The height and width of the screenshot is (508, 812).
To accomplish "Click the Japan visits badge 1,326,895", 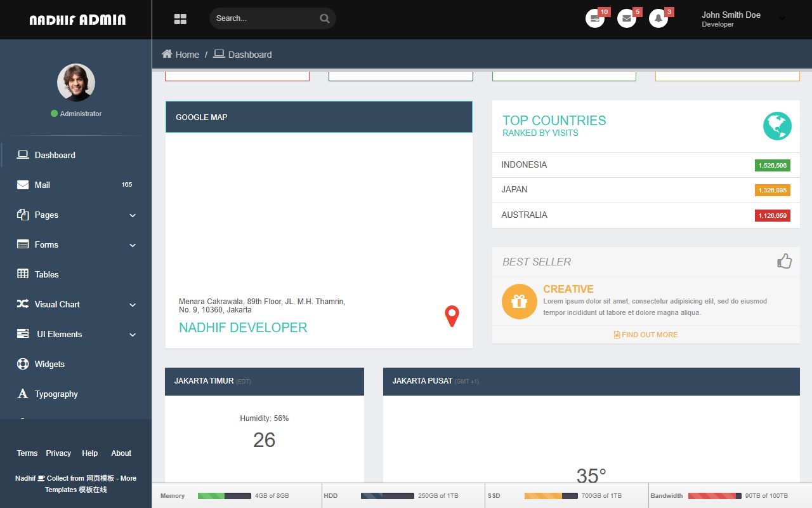I will pyautogui.click(x=772, y=190).
